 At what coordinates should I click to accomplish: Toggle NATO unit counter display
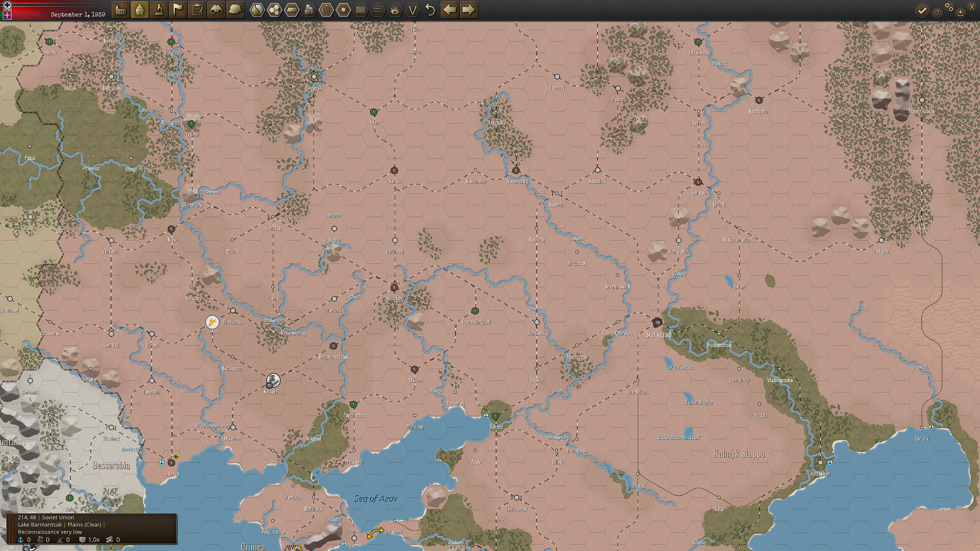point(361,10)
